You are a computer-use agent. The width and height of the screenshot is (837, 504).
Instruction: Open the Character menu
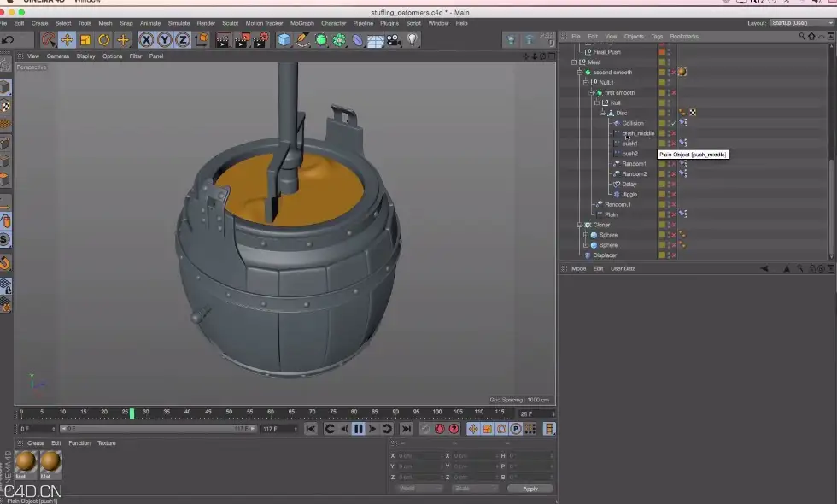coord(334,23)
